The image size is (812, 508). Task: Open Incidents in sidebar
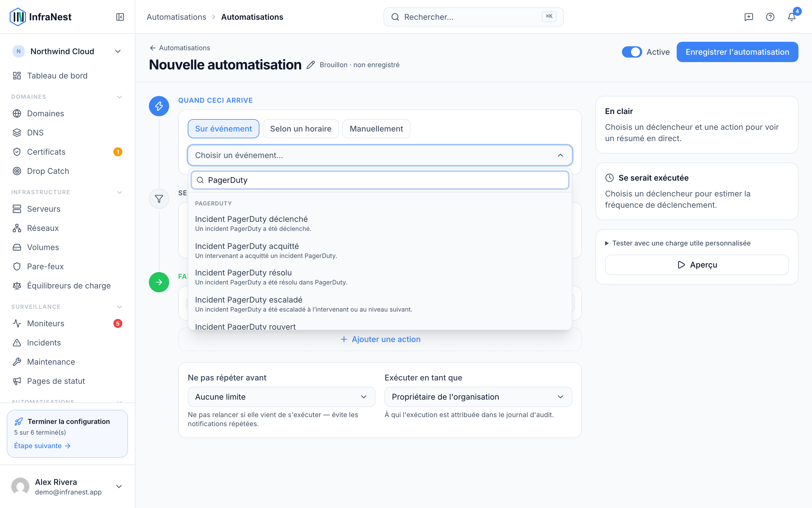(67, 342)
